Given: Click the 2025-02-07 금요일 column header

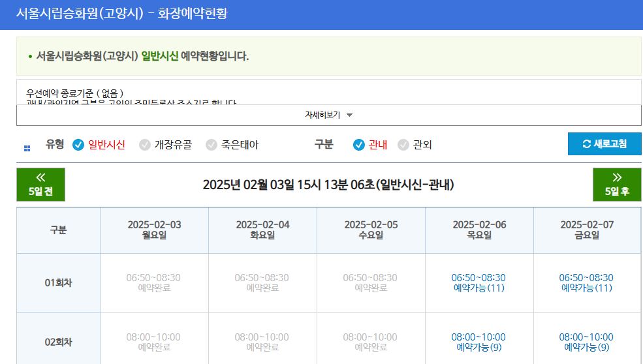Looking at the screenshot, I should (587, 230).
